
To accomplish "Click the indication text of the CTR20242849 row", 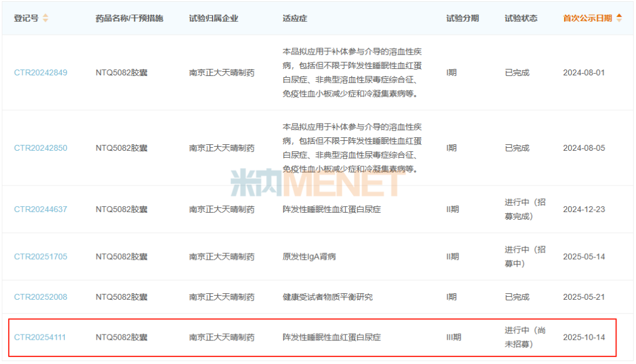I will click(x=352, y=72).
